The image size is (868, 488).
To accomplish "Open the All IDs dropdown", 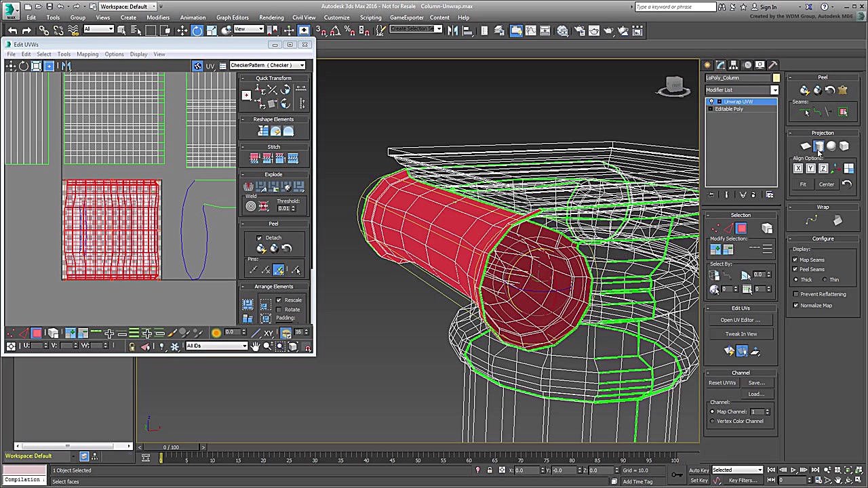I will pos(217,346).
